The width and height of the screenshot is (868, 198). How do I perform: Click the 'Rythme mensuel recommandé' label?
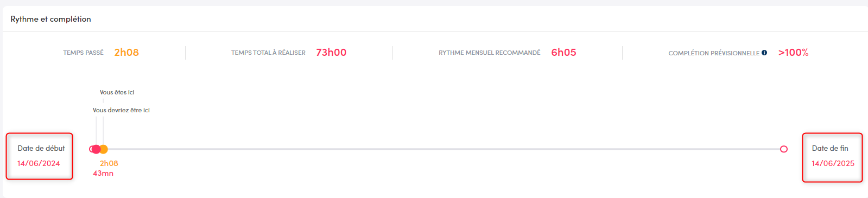coord(490,53)
